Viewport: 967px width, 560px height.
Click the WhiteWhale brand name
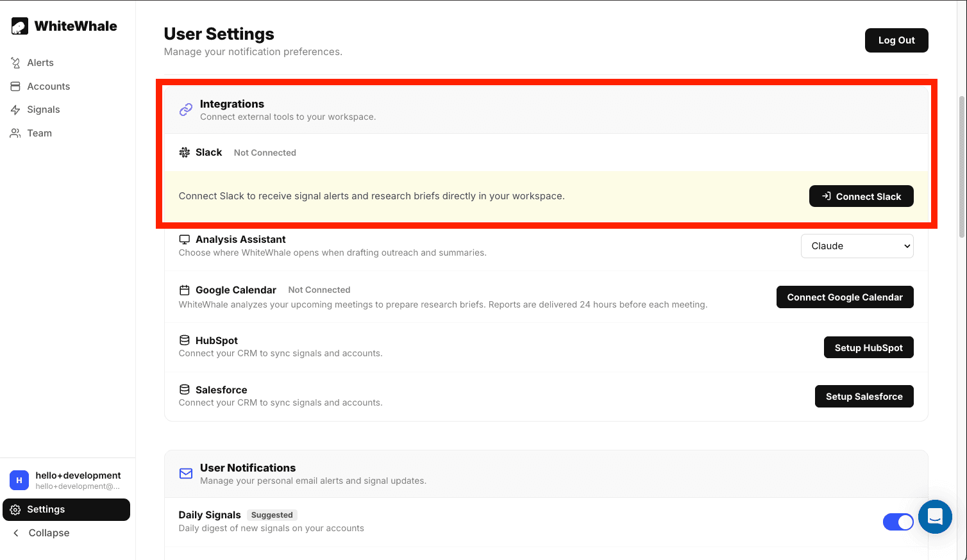coord(76,26)
